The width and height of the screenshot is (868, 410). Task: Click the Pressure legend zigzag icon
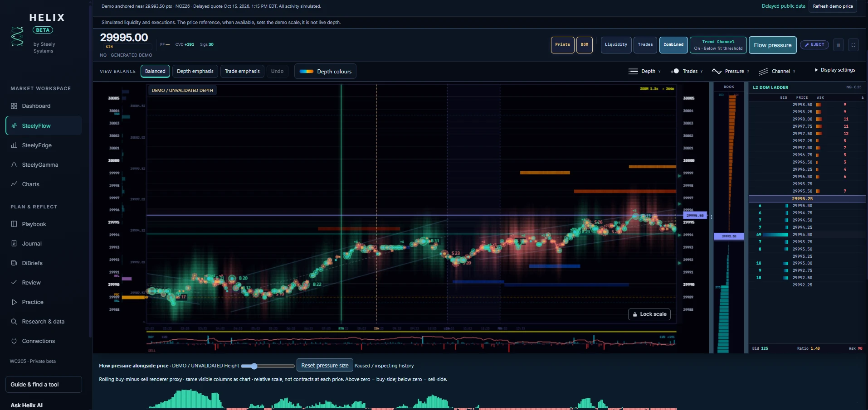click(717, 71)
